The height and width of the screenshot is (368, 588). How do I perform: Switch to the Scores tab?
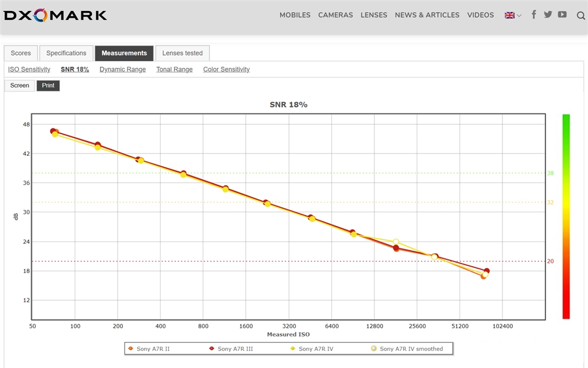21,53
